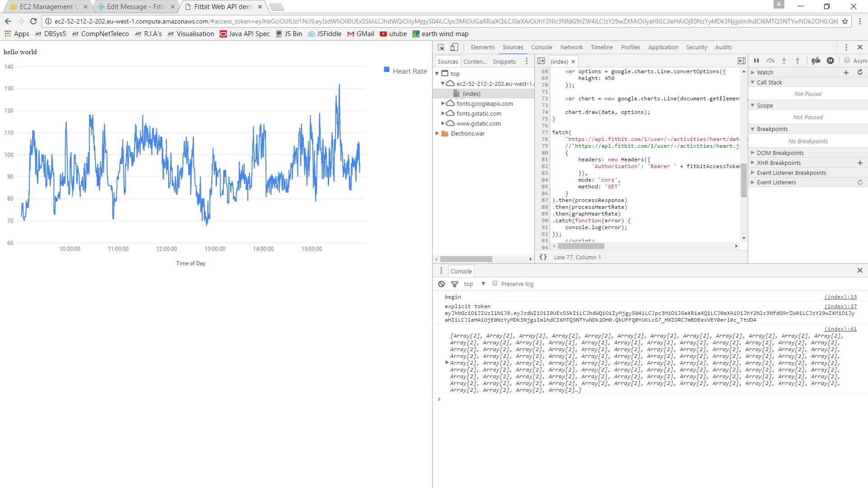
Task: Switch to the Elements panel
Action: [x=482, y=47]
